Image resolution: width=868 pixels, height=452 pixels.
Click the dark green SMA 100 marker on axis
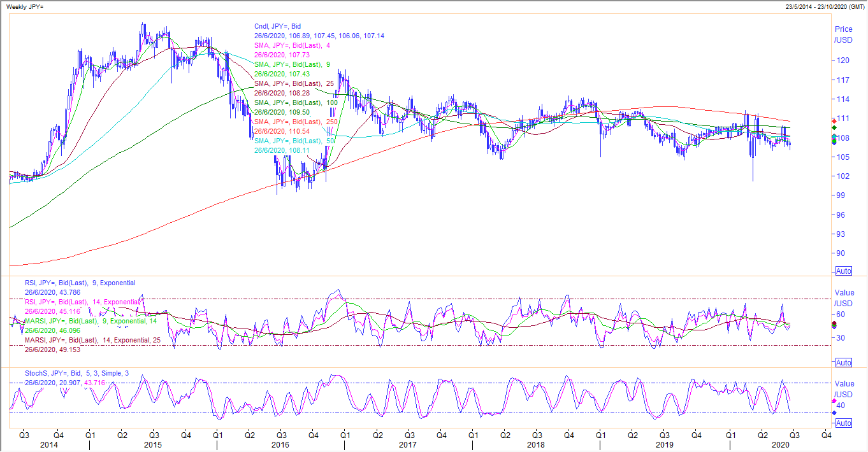coord(834,128)
